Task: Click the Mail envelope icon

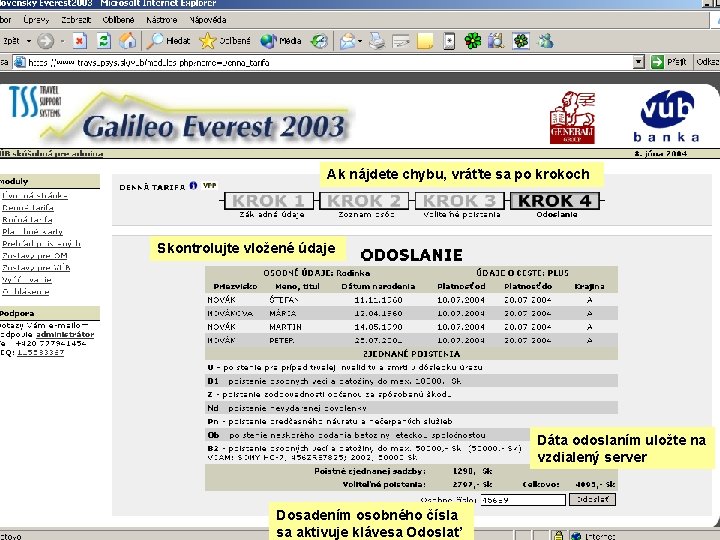Action: (347, 41)
